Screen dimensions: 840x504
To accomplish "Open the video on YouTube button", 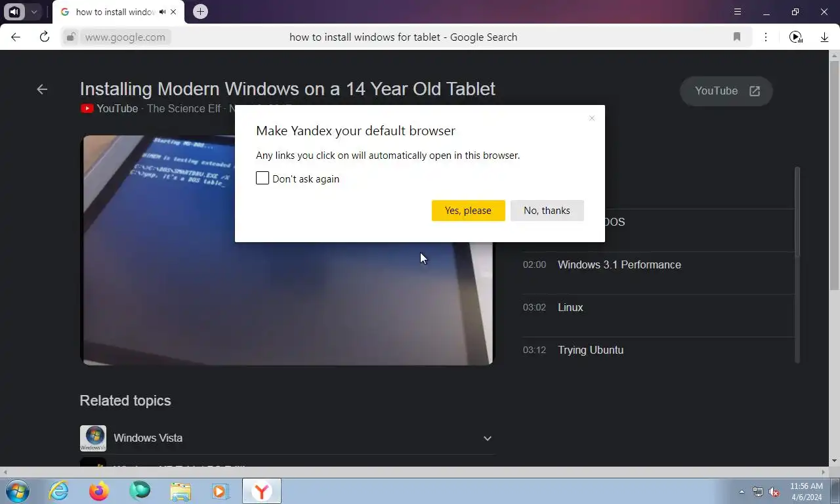I will pyautogui.click(x=726, y=91).
